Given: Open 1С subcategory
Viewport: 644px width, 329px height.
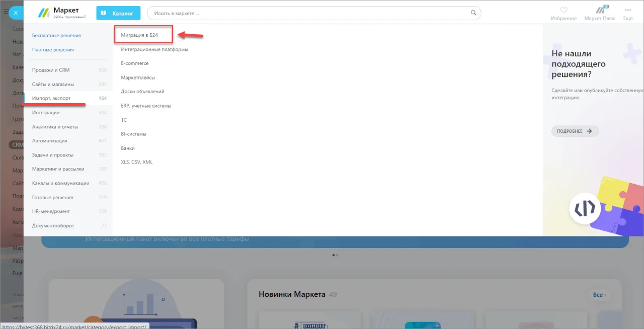Looking at the screenshot, I should click(x=124, y=120).
